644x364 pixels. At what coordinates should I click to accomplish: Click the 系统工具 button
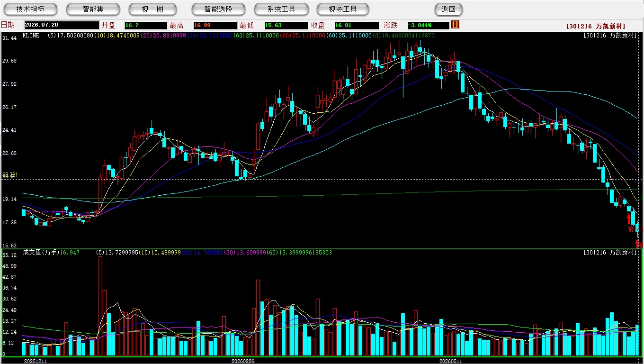(x=281, y=9)
